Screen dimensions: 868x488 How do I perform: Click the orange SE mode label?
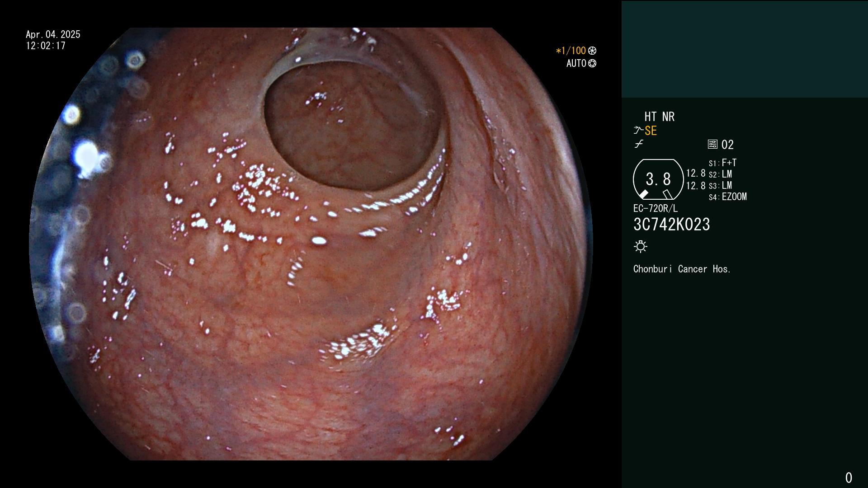[x=651, y=131]
